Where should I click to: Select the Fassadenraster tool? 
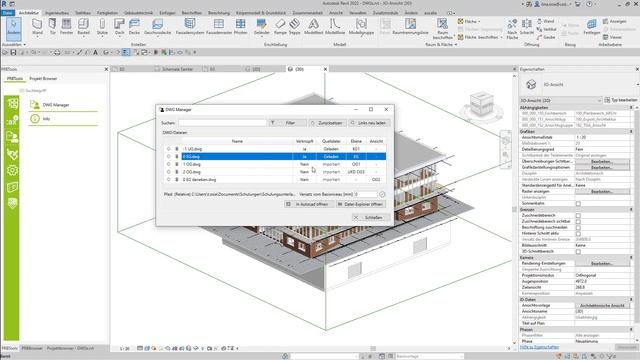click(x=219, y=27)
